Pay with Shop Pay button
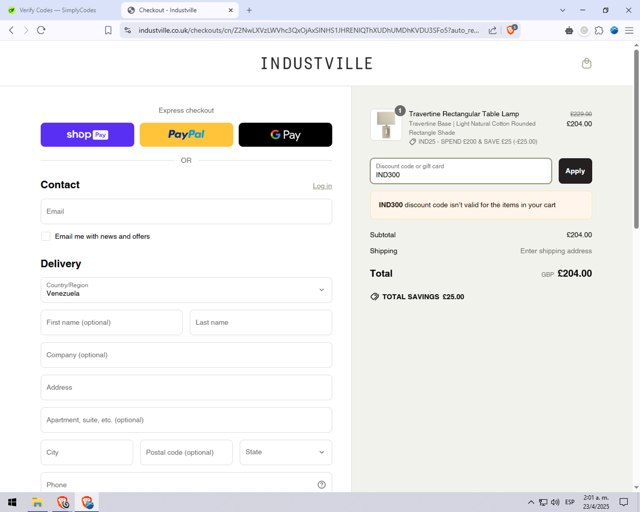Image resolution: width=640 pixels, height=512 pixels. (x=87, y=134)
